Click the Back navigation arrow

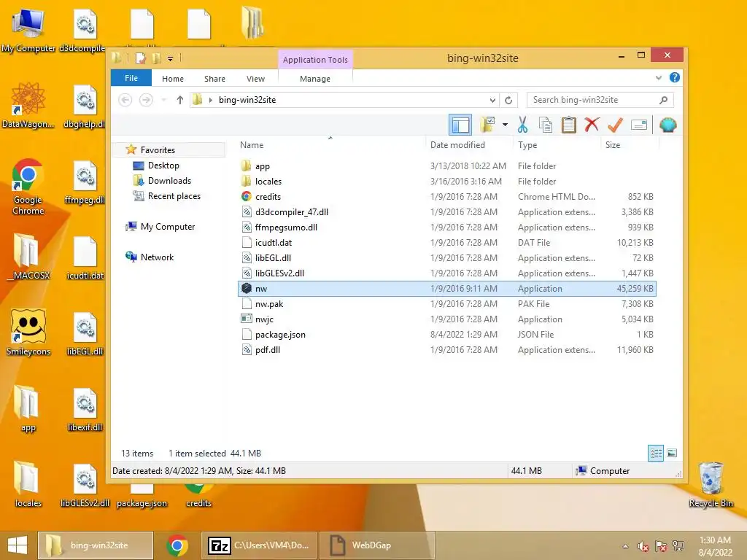(x=125, y=100)
